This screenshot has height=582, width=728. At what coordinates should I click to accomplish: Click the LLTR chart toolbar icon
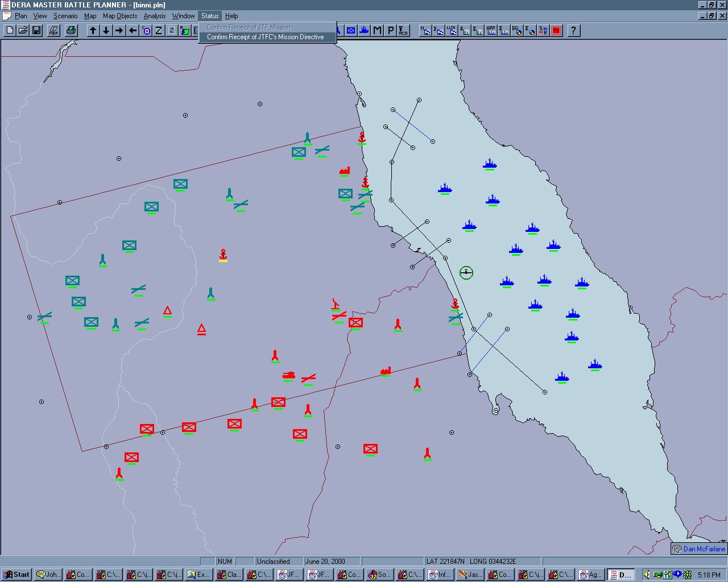pos(452,31)
